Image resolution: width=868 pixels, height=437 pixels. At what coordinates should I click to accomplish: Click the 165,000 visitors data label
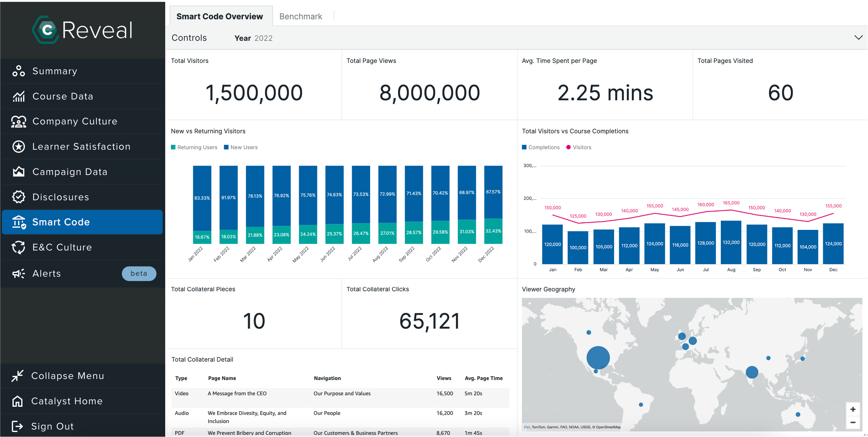tap(731, 203)
